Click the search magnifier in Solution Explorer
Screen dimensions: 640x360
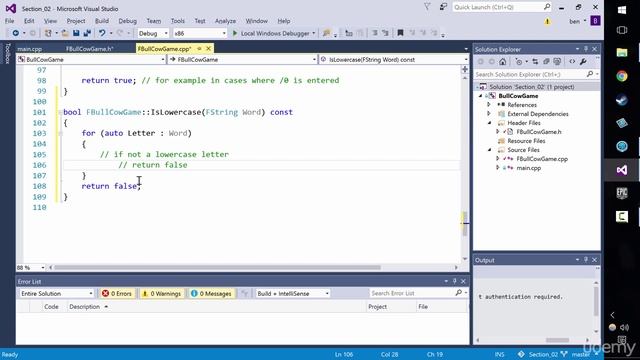coord(590,74)
